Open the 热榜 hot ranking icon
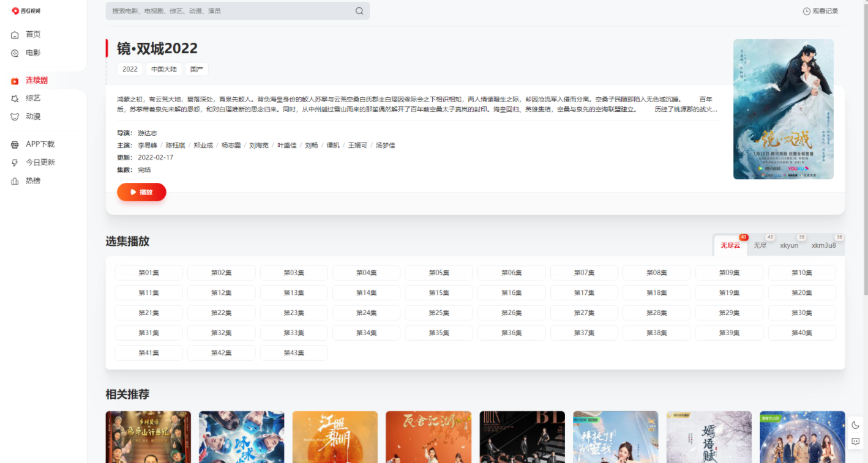The width and height of the screenshot is (868, 463). click(x=15, y=181)
